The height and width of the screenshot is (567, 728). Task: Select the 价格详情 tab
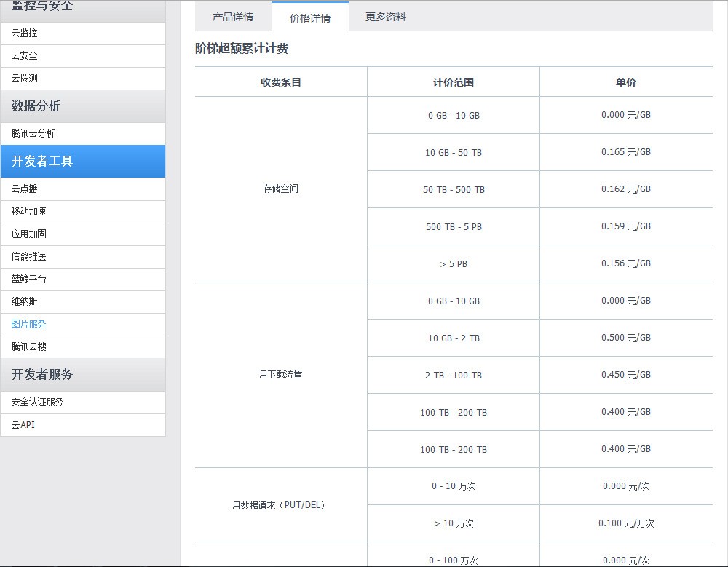(310, 17)
